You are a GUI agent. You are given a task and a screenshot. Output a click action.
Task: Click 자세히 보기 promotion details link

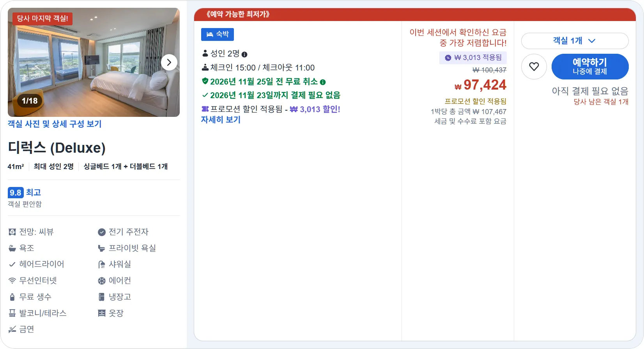click(221, 120)
